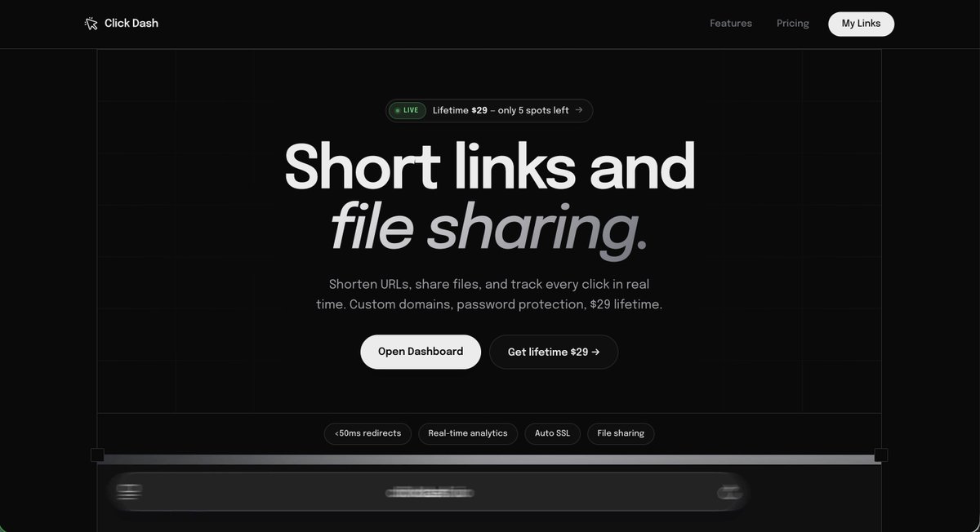The image size is (980, 532).
Task: Click the Open Dashboard button
Action: 421,352
